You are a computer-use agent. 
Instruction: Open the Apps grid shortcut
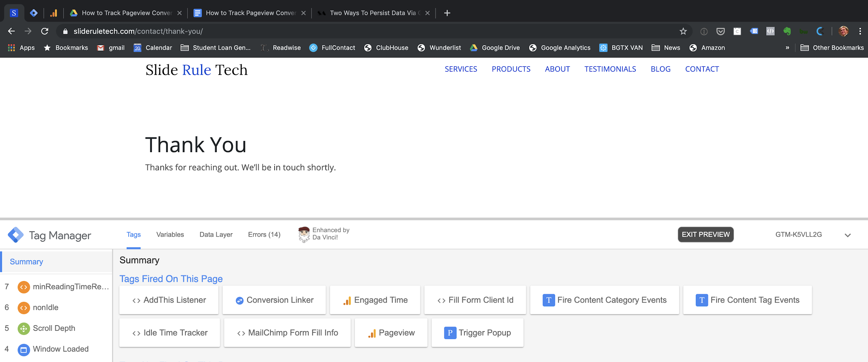(21, 48)
